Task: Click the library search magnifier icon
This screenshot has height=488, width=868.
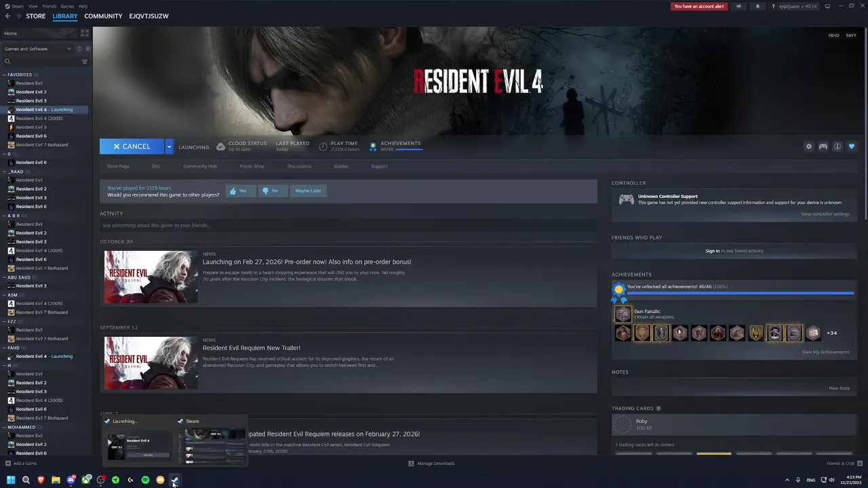Action: pos(7,62)
